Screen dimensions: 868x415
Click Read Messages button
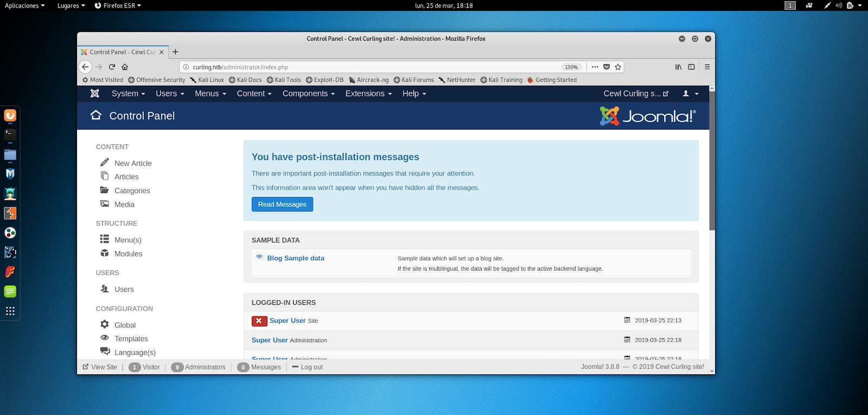(x=282, y=204)
